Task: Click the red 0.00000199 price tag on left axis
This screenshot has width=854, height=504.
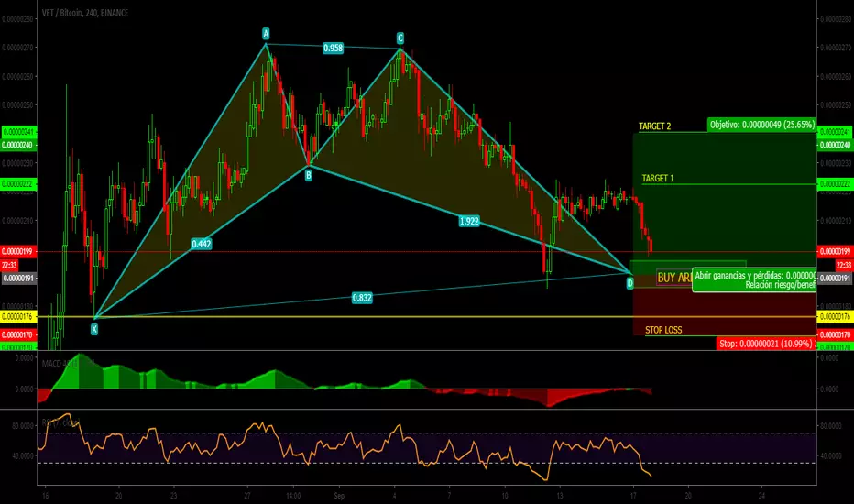Action: pyautogui.click(x=18, y=251)
